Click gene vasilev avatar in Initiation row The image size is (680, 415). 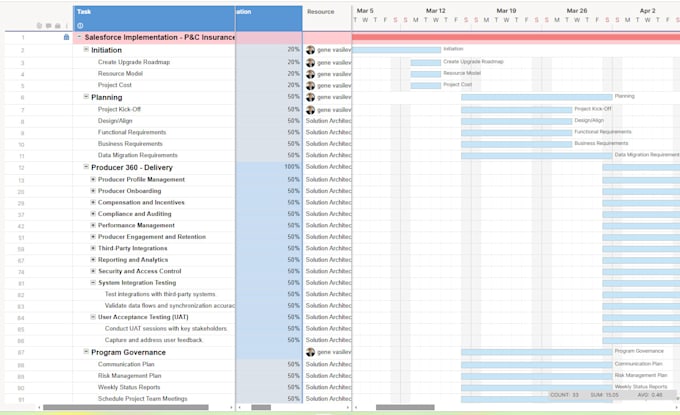310,50
